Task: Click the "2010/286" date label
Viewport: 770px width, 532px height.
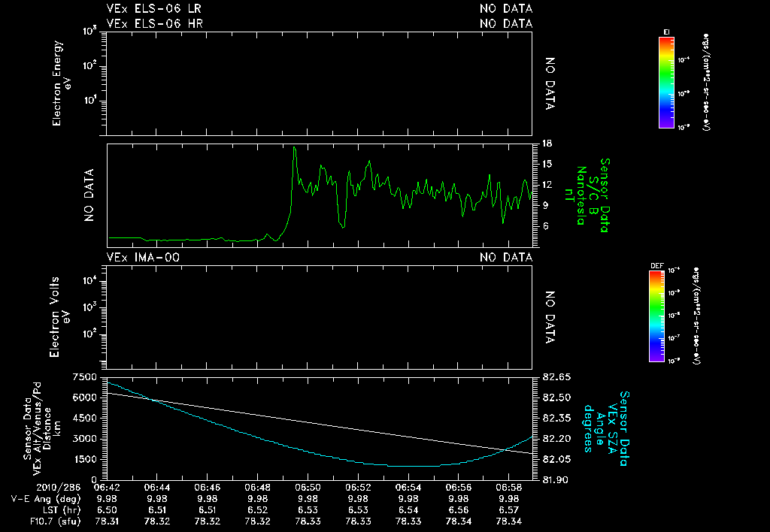Action: pyautogui.click(x=58, y=488)
